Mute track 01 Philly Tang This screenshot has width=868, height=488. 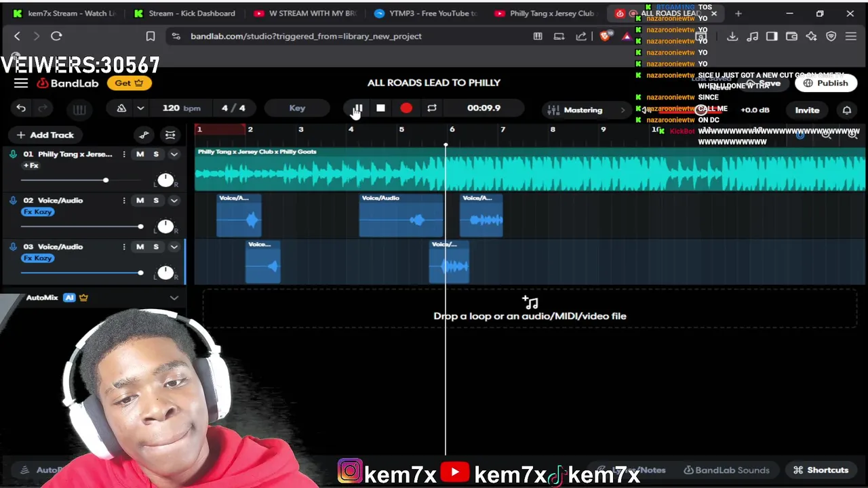140,155
